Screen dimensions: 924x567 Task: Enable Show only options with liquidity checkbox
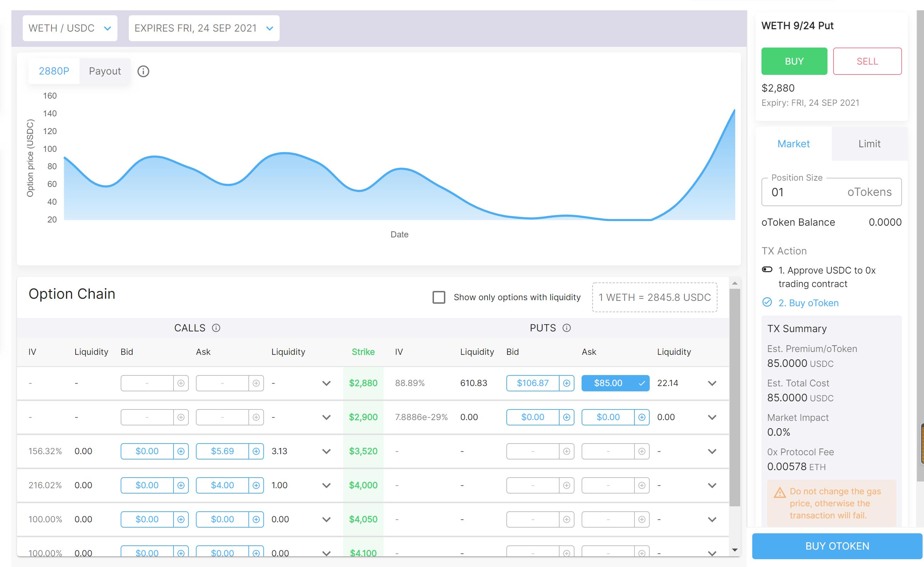pos(439,297)
